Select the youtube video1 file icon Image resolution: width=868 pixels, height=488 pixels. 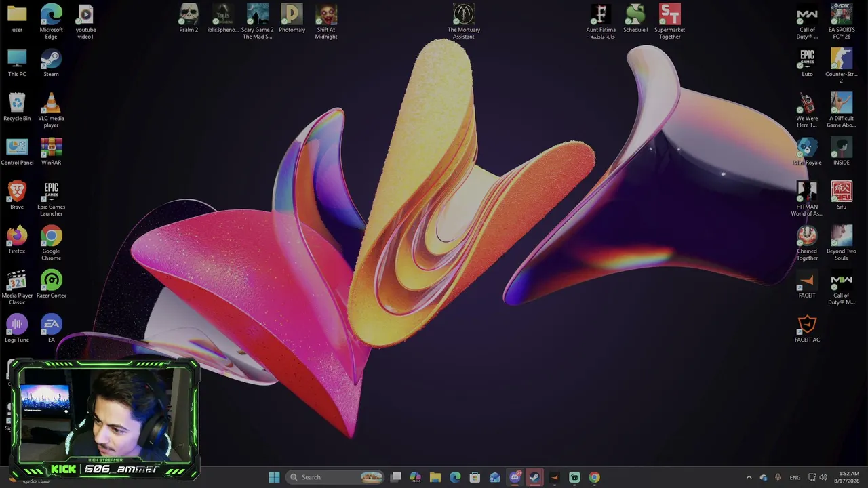tap(85, 22)
